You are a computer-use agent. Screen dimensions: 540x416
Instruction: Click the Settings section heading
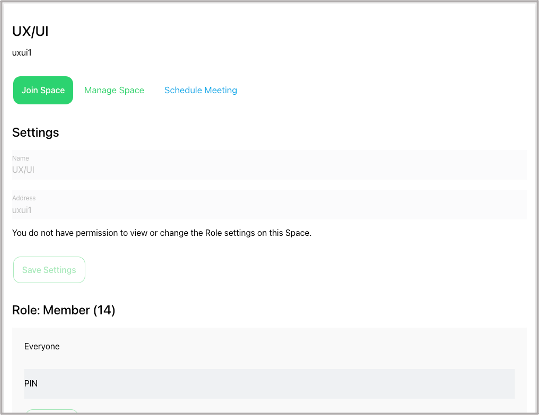[x=35, y=133]
